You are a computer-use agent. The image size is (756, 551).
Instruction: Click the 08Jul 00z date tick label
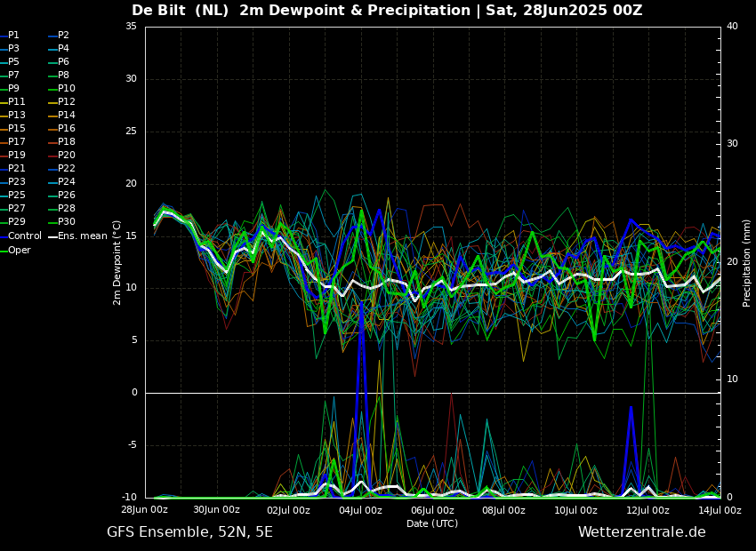(503, 510)
